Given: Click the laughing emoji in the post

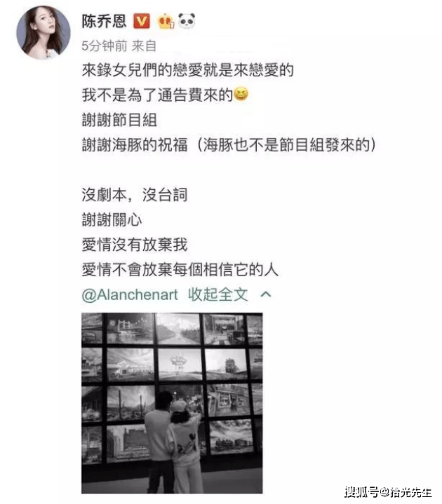Looking at the screenshot, I should (x=241, y=95).
